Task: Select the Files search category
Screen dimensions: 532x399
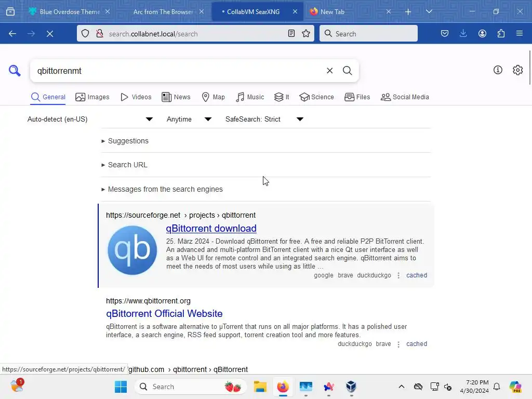Action: click(357, 97)
